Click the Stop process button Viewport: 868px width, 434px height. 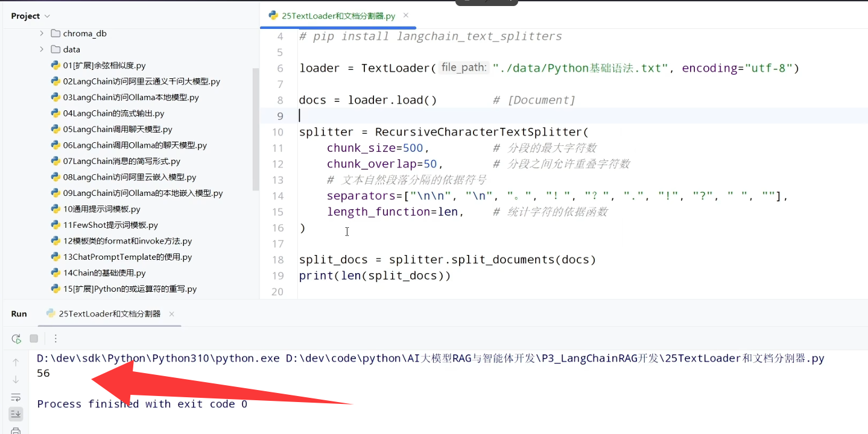tap(34, 339)
